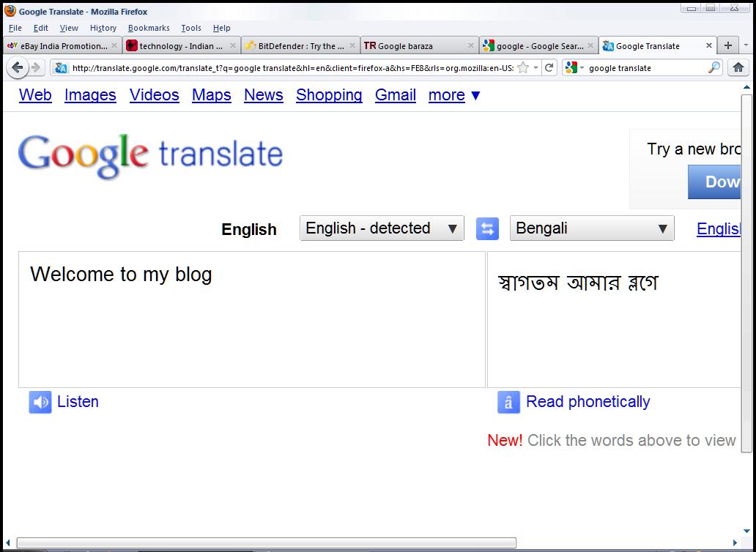
Task: Click the swap languages icon
Action: click(487, 228)
